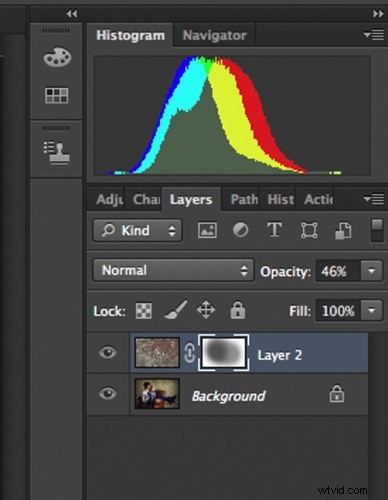Image resolution: width=388 pixels, height=500 pixels.
Task: Open the Normal blend mode dropdown
Action: click(173, 270)
